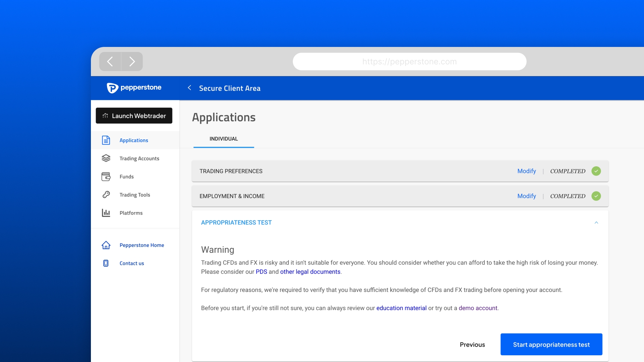Click the Pepperstone Home house icon
644x362 pixels.
(106, 245)
